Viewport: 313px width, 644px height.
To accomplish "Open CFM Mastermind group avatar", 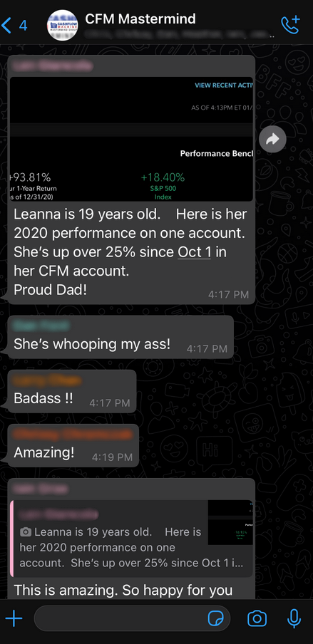I will coord(63,25).
